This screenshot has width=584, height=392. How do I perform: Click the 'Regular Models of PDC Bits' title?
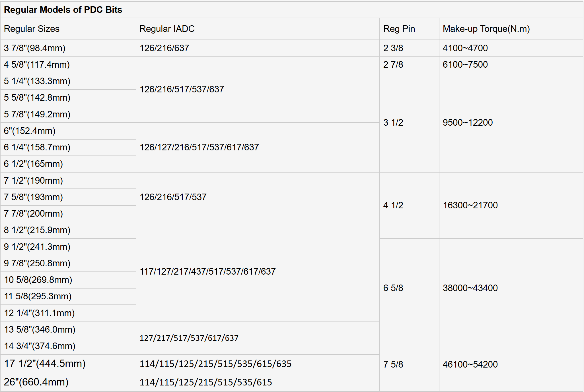pyautogui.click(x=63, y=10)
